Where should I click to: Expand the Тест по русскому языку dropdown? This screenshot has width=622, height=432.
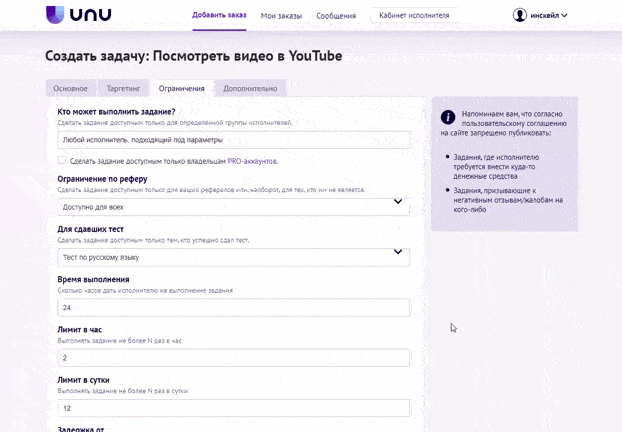pos(234,257)
